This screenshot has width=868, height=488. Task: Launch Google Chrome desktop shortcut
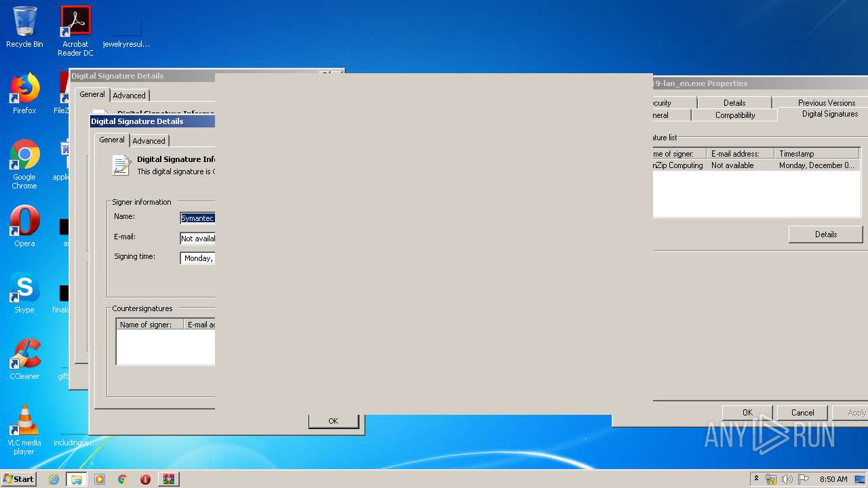coord(24,164)
